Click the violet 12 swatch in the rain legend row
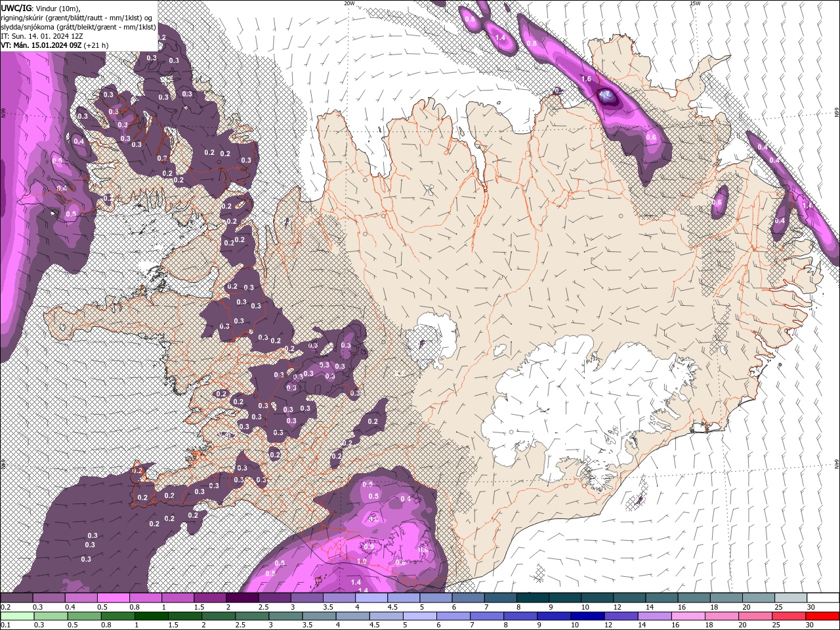Viewport: 840px width, 630px height. pos(621,616)
